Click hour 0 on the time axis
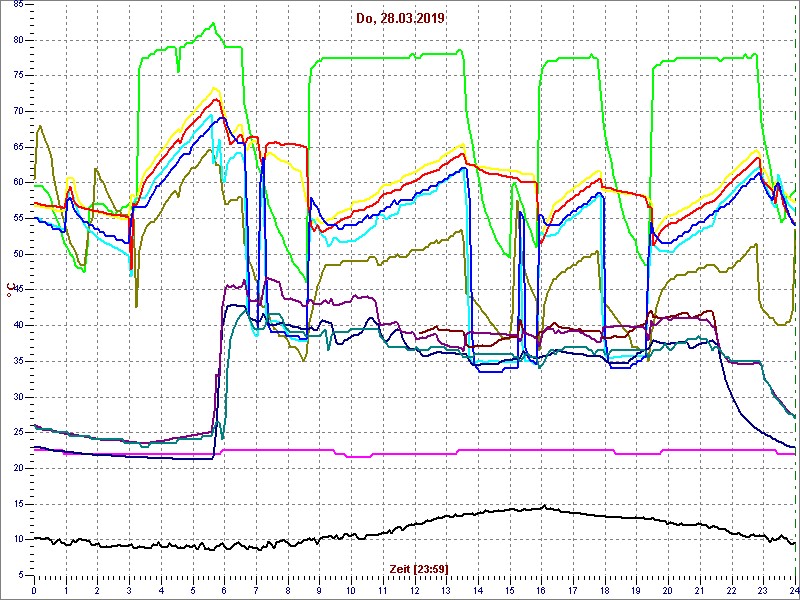The width and height of the screenshot is (800, 600). coord(34,589)
